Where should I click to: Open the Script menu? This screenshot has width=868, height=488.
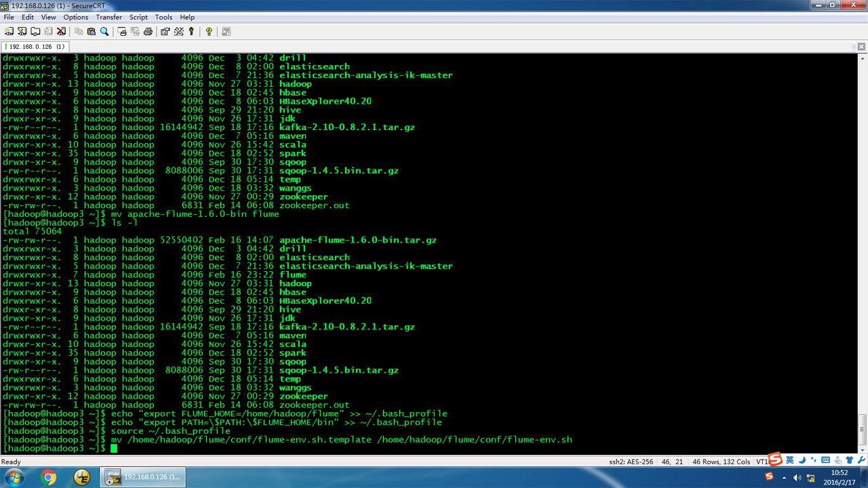coord(139,17)
